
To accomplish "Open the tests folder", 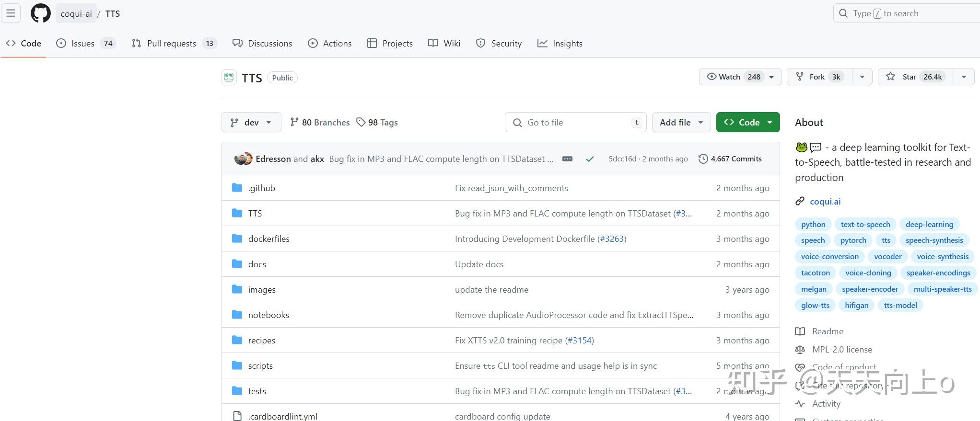I will (x=257, y=391).
